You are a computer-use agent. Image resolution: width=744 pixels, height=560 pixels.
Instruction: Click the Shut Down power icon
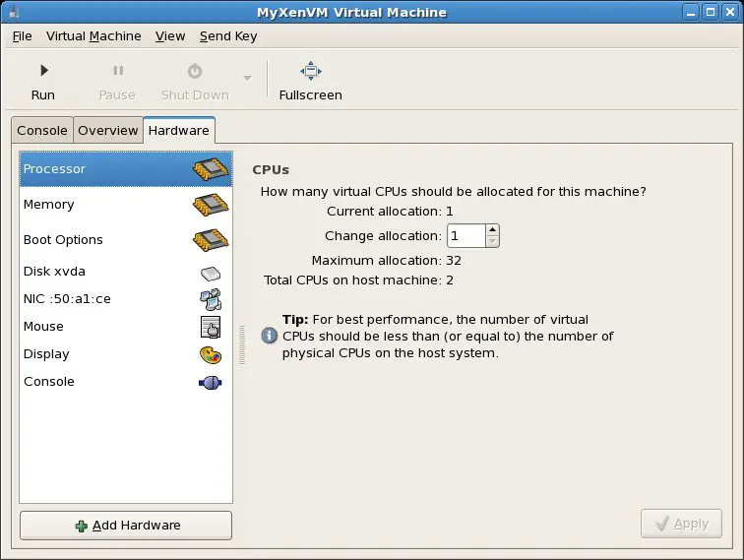[195, 71]
